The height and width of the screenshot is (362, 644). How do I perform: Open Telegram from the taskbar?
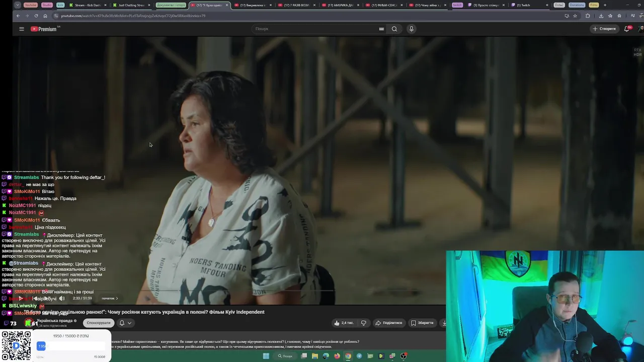359,356
